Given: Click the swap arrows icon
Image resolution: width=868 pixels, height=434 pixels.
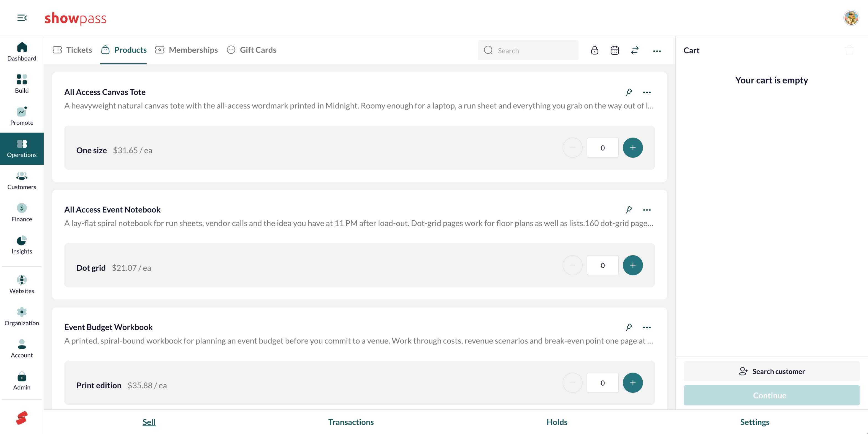Looking at the screenshot, I should click(x=635, y=50).
